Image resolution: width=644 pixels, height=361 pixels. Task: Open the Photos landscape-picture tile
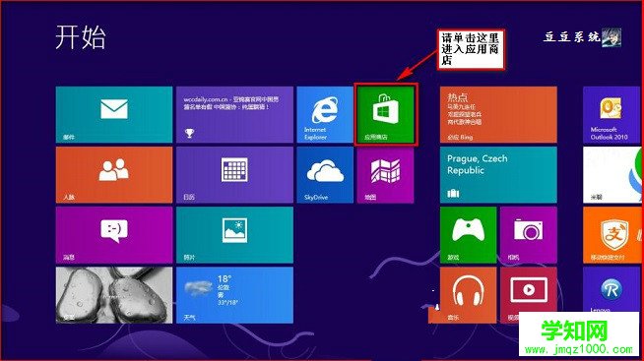(x=234, y=235)
